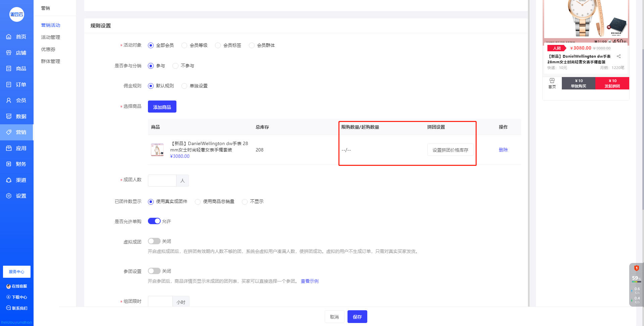
Task: Click 联系我们 contact us
Action: click(17, 308)
